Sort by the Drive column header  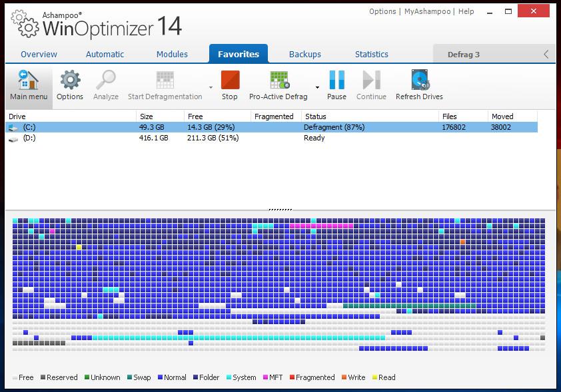[71, 116]
